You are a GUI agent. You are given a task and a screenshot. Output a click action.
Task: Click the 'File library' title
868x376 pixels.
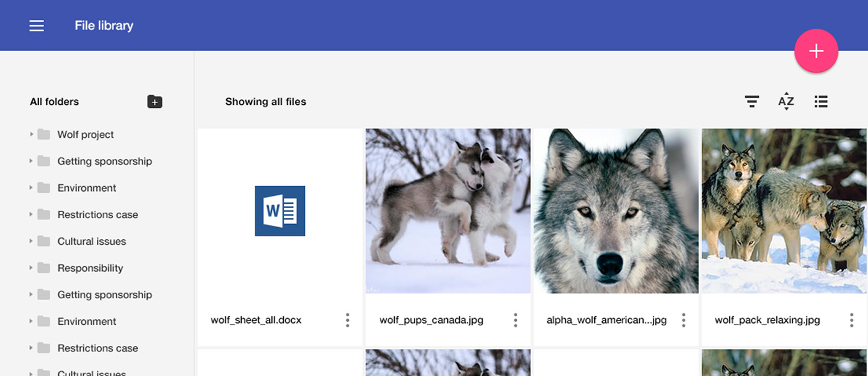104,26
